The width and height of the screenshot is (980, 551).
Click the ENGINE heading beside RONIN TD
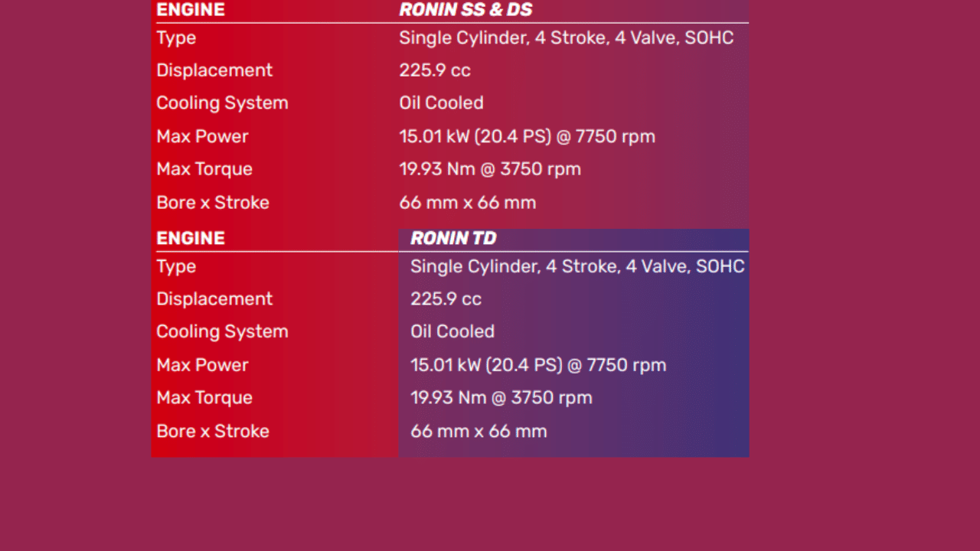tap(191, 238)
